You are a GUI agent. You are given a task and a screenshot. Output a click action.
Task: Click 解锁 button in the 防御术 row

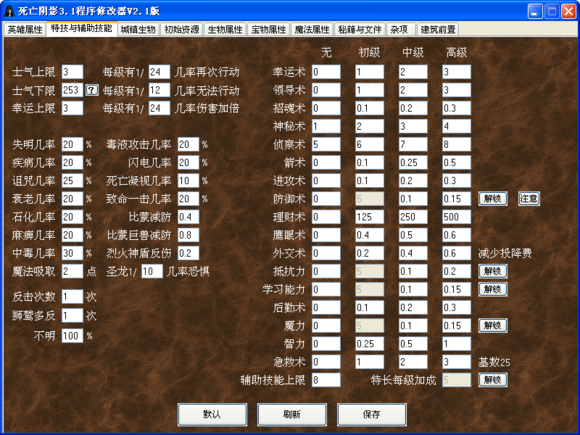click(x=493, y=199)
